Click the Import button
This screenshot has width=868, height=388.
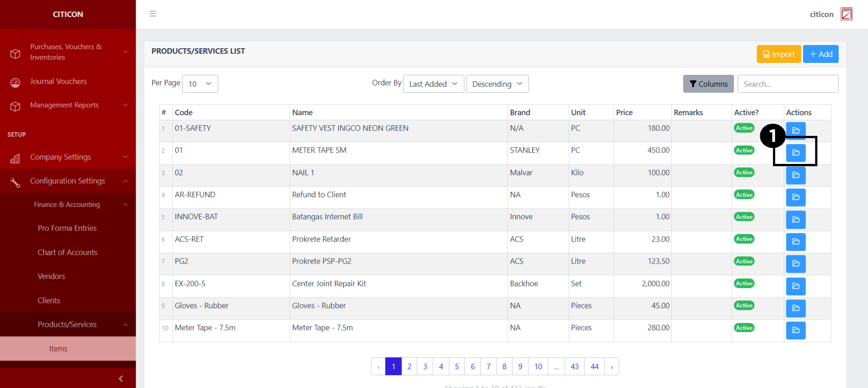(779, 54)
